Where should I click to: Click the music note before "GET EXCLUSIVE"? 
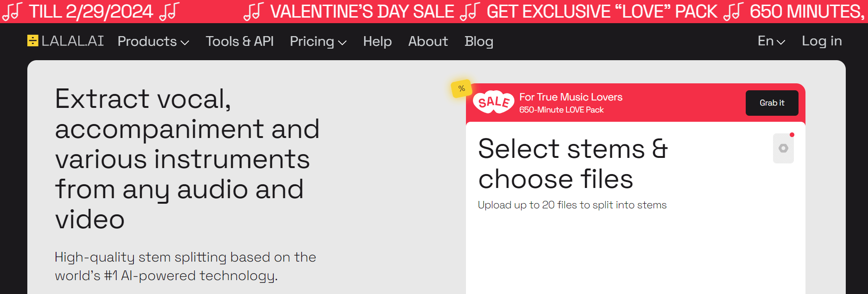[x=470, y=12]
